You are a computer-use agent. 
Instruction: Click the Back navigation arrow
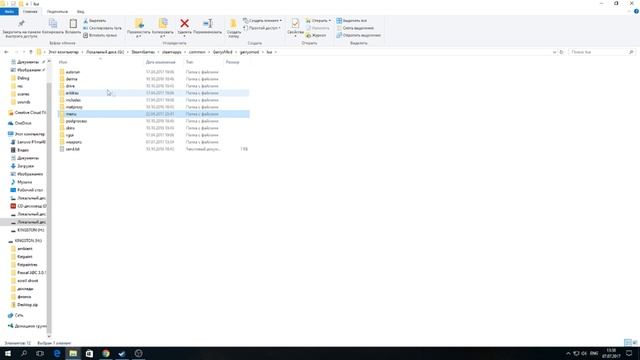click(x=6, y=52)
